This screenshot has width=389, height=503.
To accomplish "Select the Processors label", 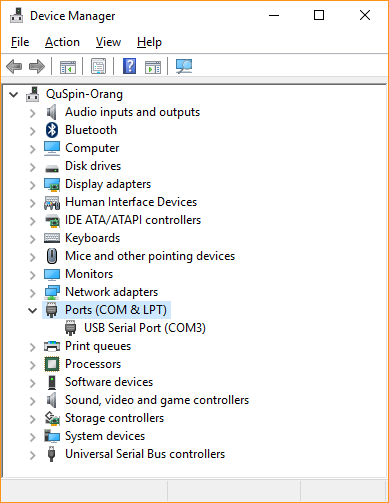I will (93, 364).
